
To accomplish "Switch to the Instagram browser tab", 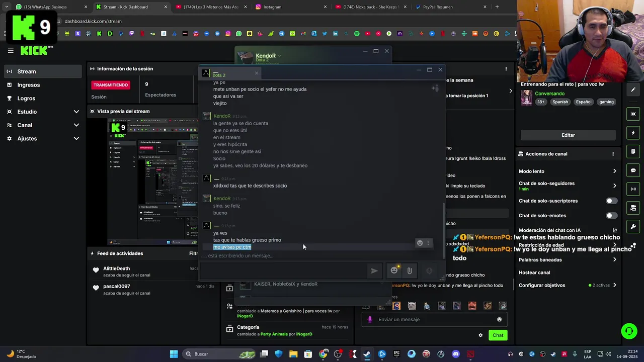I will (291, 7).
